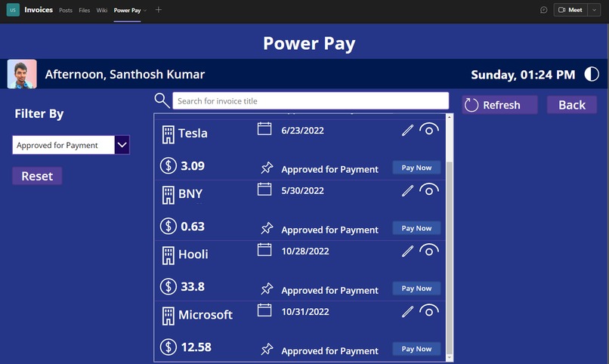Click the Invoices channel title
Image resolution: width=609 pixels, height=364 pixels.
click(39, 10)
